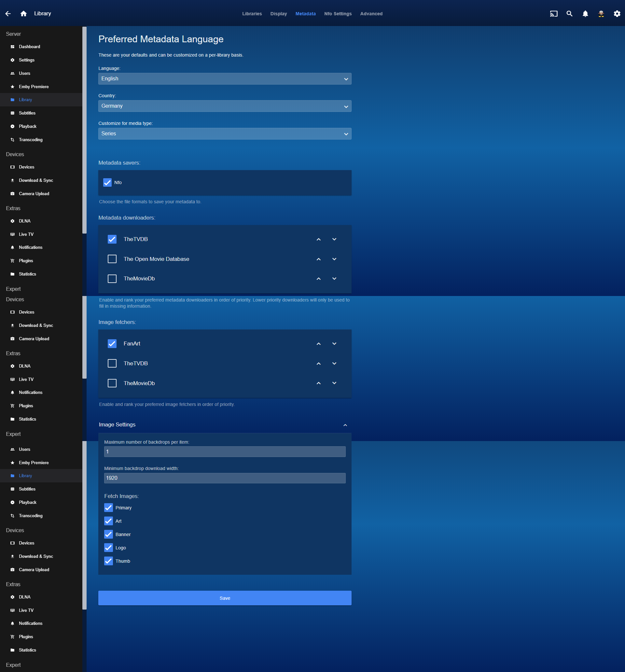The width and height of the screenshot is (625, 672).
Task: Open Users listed directly under Settings
Action: (41, 73)
